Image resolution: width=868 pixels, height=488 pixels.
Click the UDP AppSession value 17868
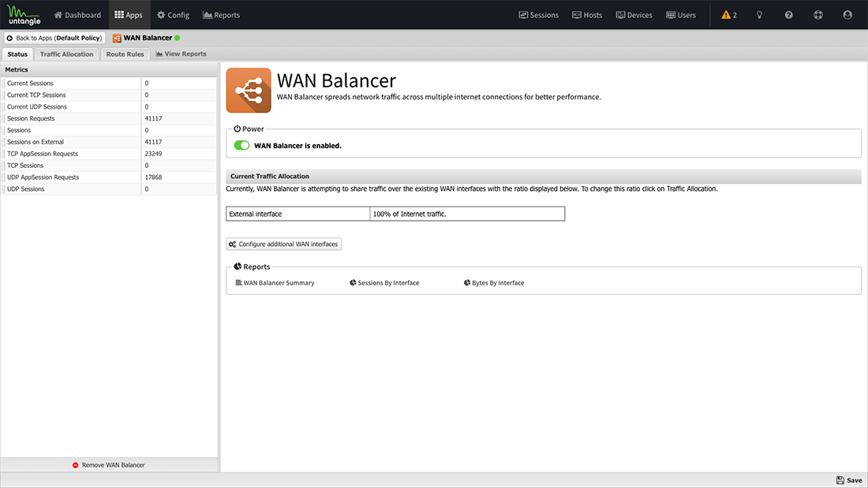pos(153,177)
